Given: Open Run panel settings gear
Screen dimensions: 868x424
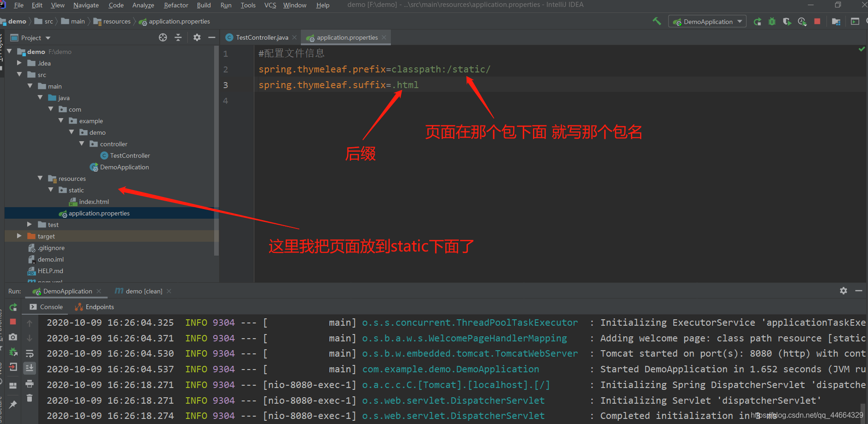Looking at the screenshot, I should pos(844,291).
